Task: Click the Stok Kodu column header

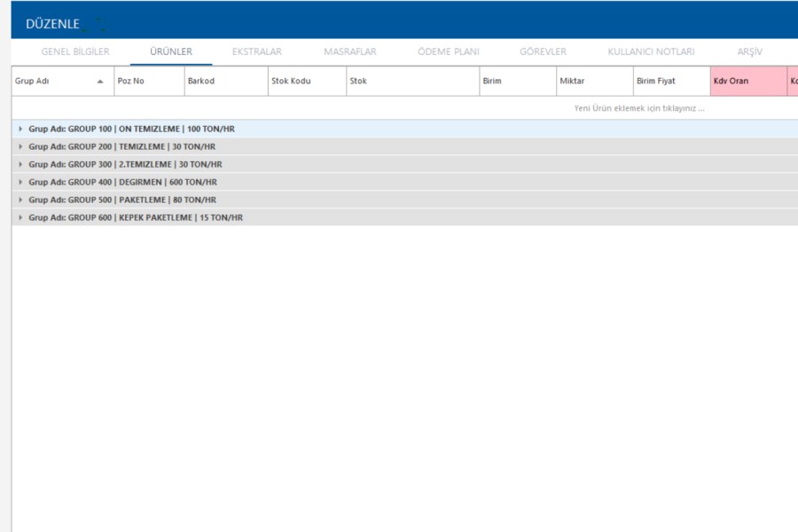Action: [x=307, y=81]
